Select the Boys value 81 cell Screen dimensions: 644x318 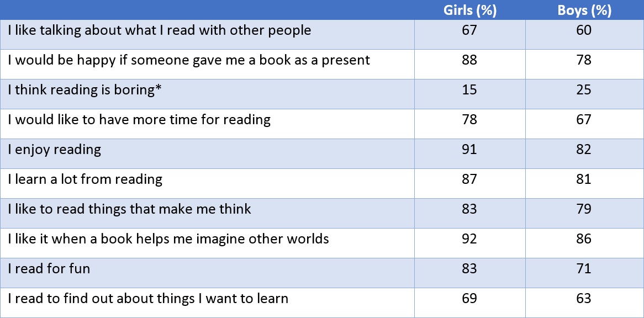[x=584, y=183]
